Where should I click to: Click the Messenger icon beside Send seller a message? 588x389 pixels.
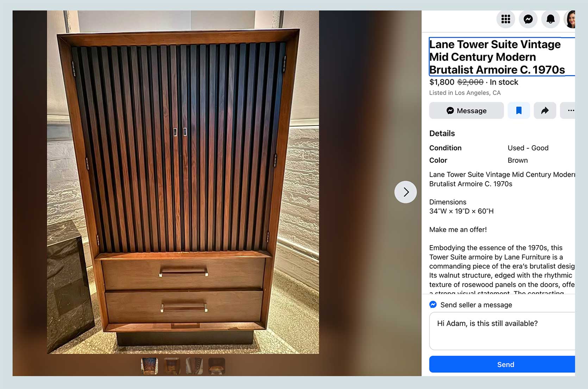tap(433, 305)
